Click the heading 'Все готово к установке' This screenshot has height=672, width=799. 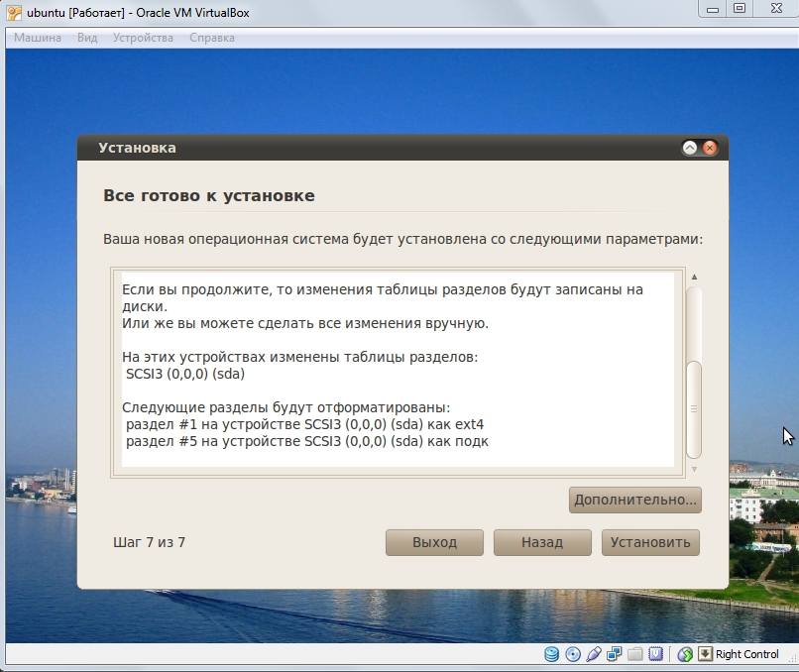(x=209, y=195)
